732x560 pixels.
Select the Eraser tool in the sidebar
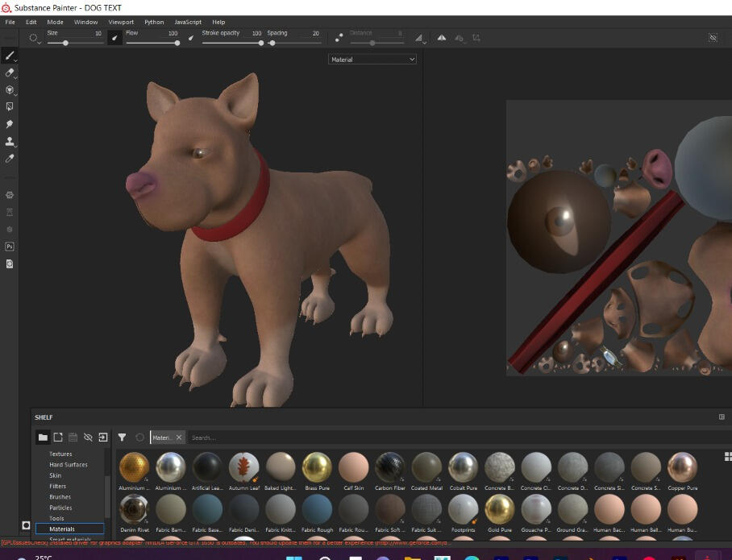click(x=10, y=73)
